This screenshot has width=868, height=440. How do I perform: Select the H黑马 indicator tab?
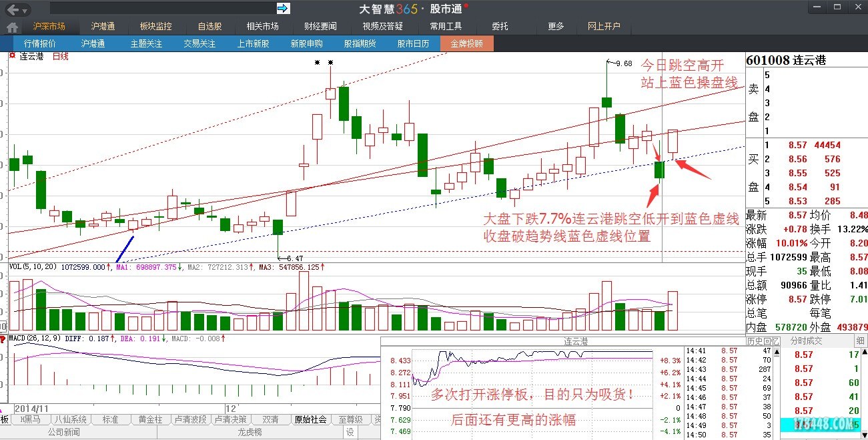click(32, 420)
